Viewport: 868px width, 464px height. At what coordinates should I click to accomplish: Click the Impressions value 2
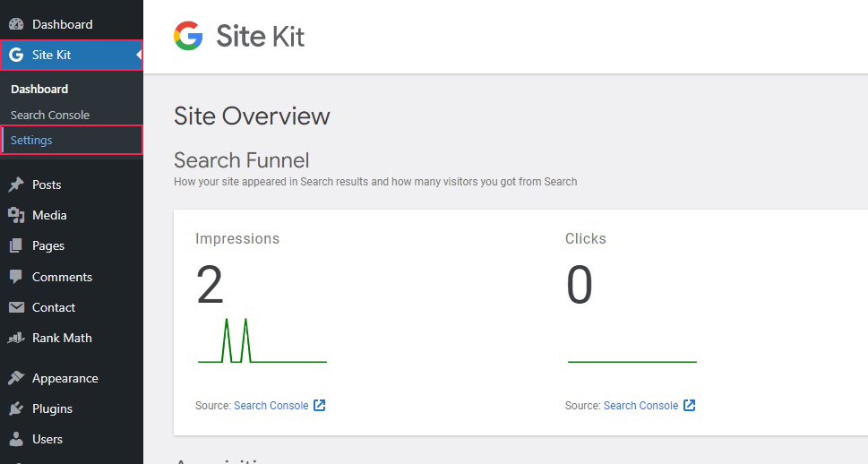click(x=210, y=285)
